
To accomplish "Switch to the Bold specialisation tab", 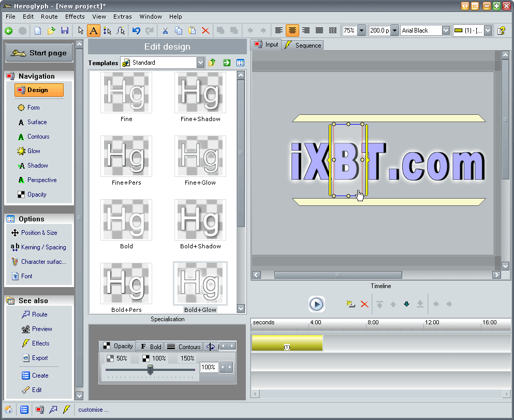I will [x=151, y=347].
